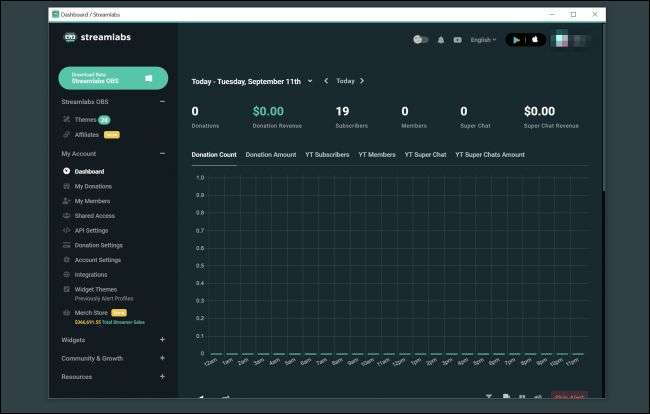The height and width of the screenshot is (414, 650).
Task: Click the page's vertical scrollbar
Action: pos(602,120)
